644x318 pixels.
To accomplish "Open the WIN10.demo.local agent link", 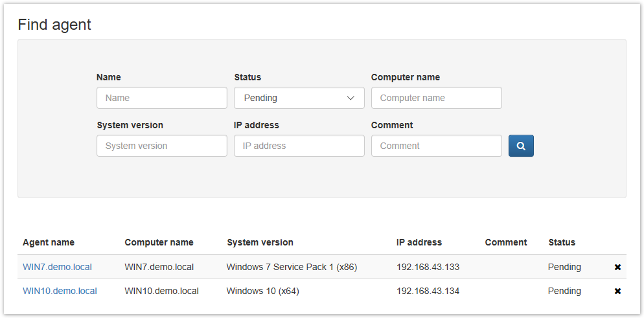I will coord(60,291).
